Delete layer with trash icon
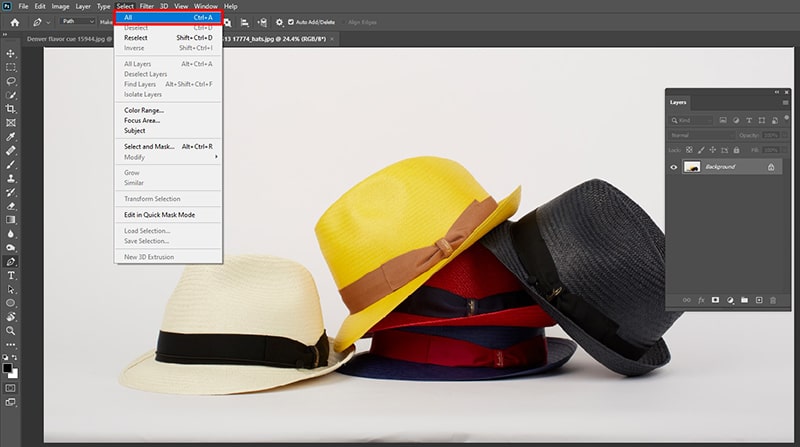 [773, 300]
